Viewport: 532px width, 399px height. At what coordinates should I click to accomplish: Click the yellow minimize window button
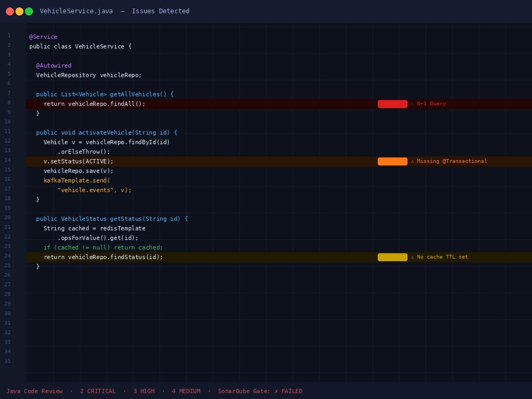(19, 11)
